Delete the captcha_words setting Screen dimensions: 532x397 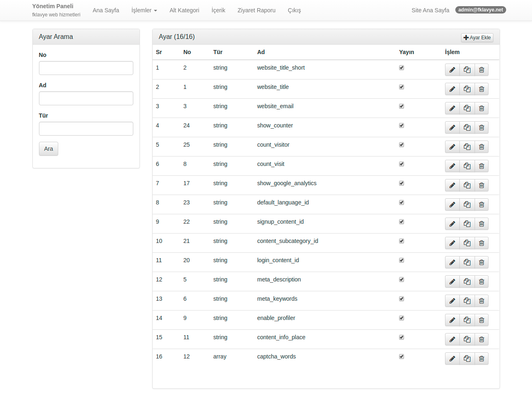[482, 358]
